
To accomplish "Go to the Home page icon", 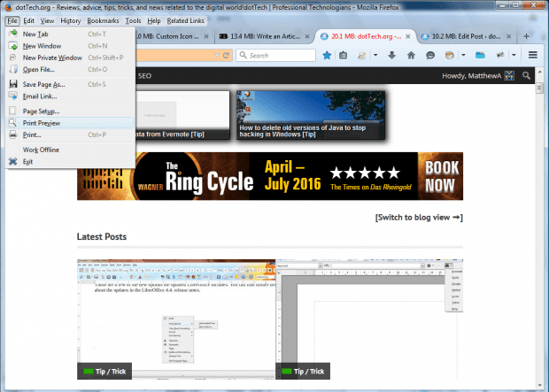I will (x=411, y=55).
